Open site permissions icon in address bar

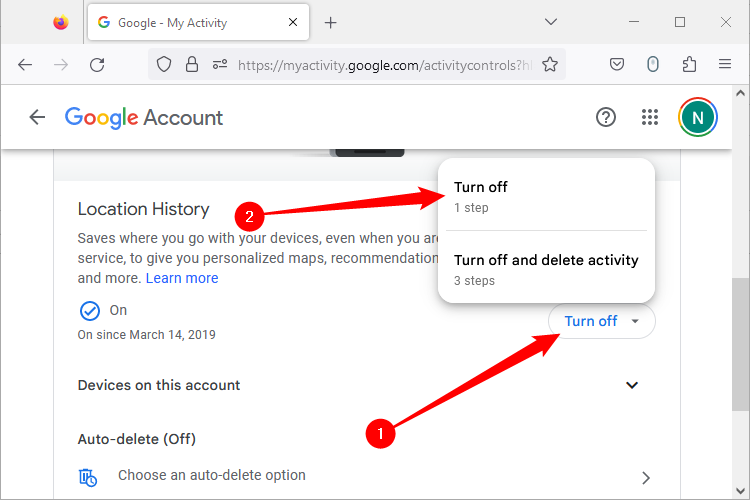pyautogui.click(x=220, y=64)
